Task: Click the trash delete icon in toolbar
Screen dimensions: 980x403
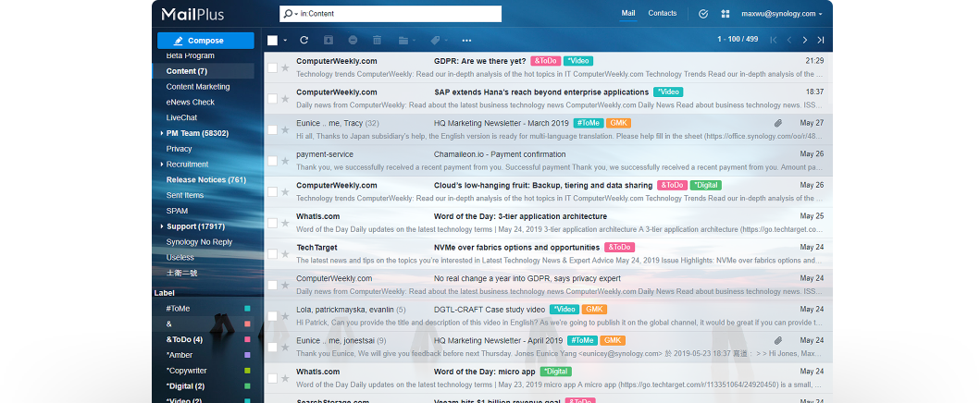Action: click(x=377, y=41)
